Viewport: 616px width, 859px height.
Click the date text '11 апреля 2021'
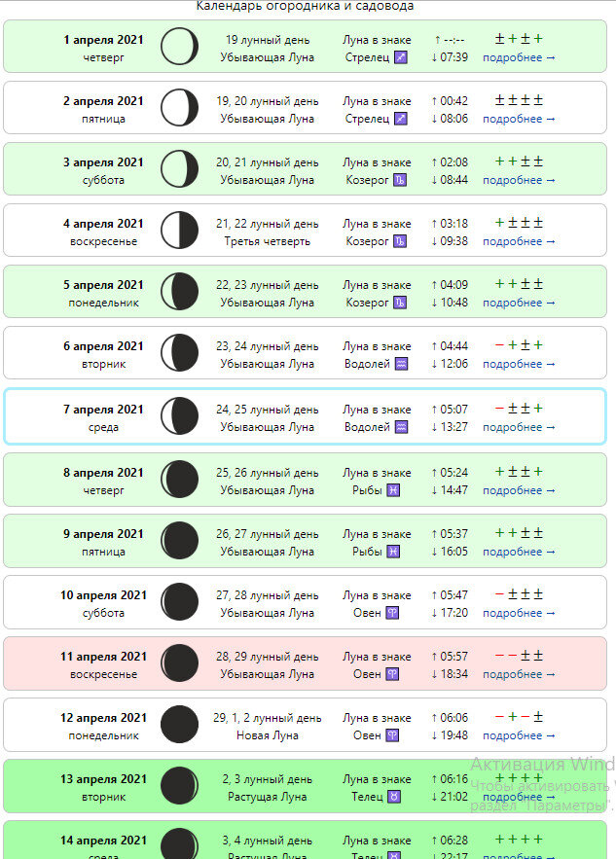(103, 657)
